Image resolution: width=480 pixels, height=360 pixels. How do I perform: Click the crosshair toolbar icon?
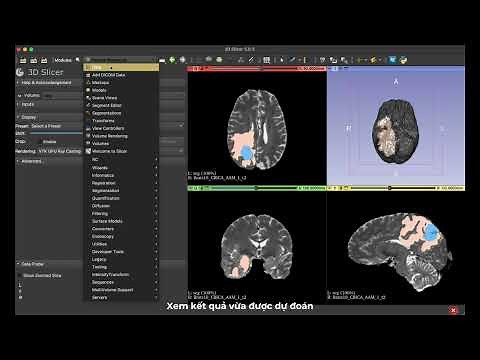360,60
